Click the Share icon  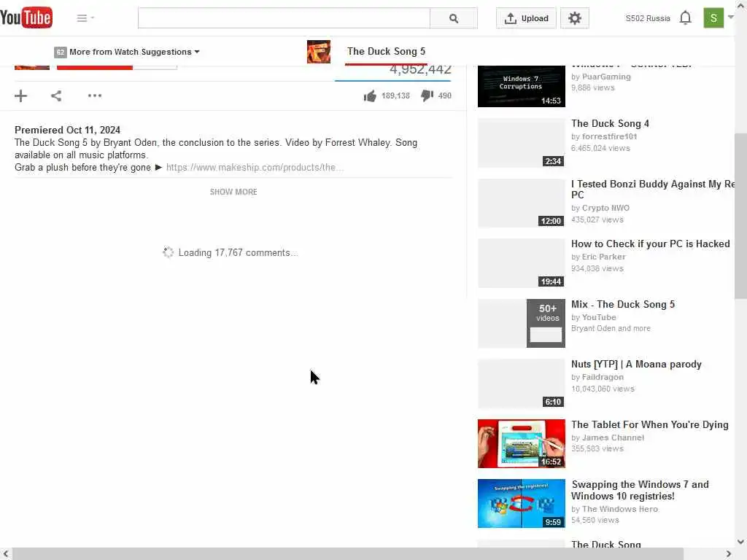pos(56,96)
